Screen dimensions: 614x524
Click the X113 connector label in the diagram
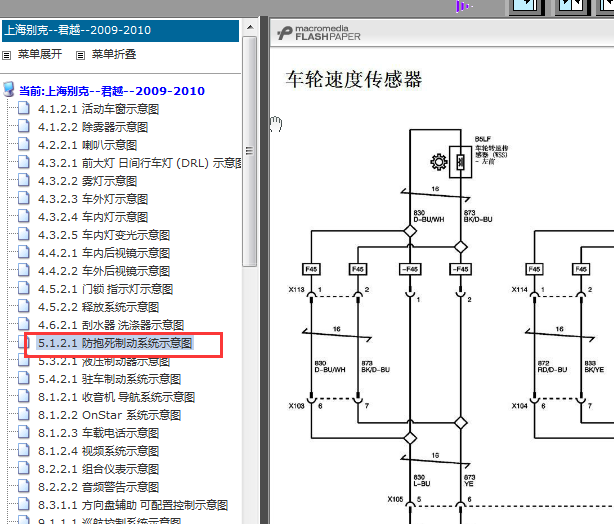296,289
